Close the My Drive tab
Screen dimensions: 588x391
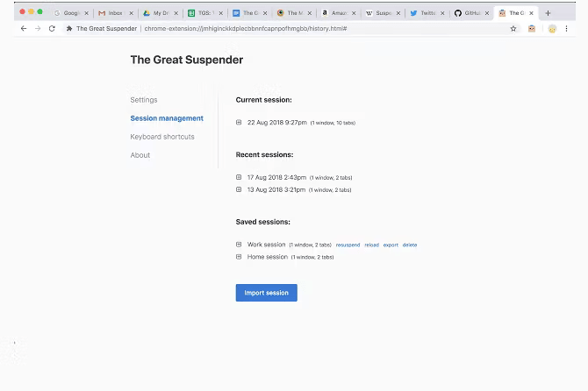click(176, 13)
